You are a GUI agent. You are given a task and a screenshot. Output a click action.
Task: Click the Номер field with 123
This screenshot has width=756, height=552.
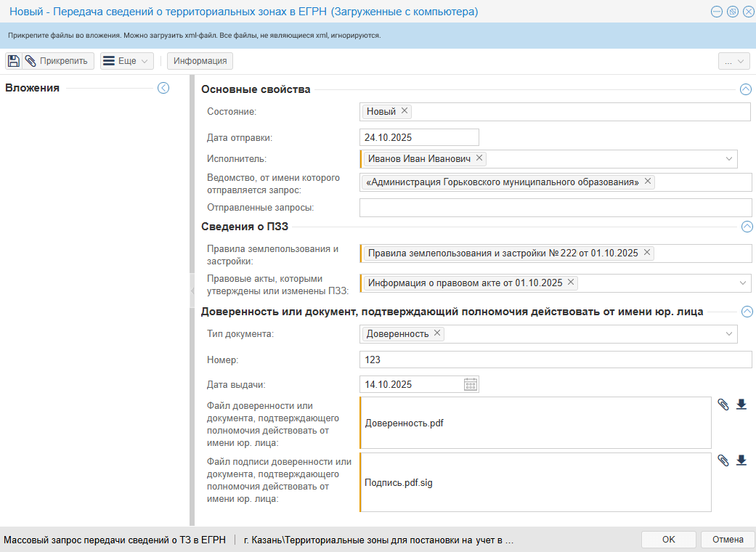tap(556, 360)
